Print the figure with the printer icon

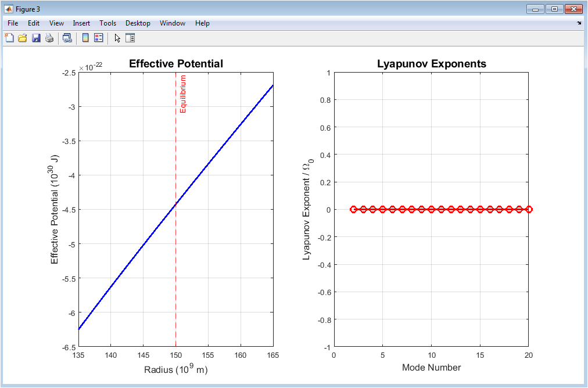click(x=49, y=38)
